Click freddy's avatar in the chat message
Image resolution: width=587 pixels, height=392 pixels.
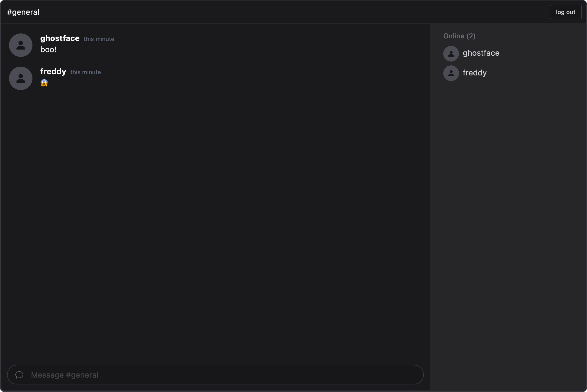click(21, 78)
